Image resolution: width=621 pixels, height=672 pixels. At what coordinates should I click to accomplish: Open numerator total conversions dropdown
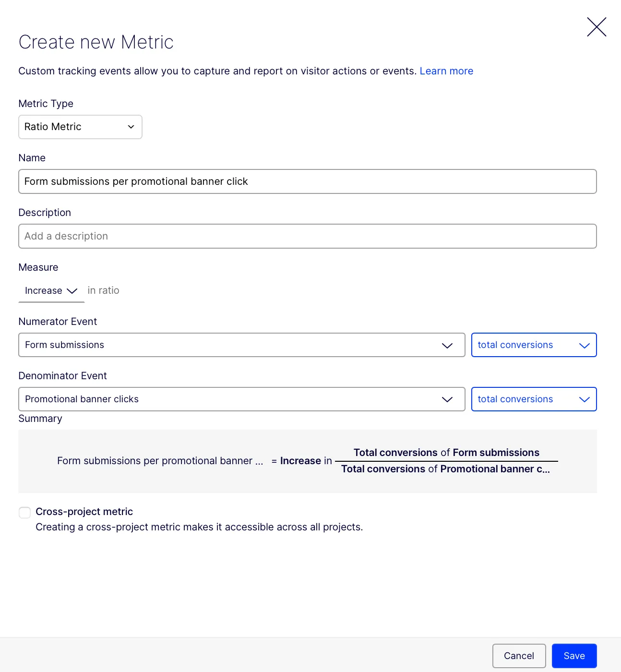point(534,345)
